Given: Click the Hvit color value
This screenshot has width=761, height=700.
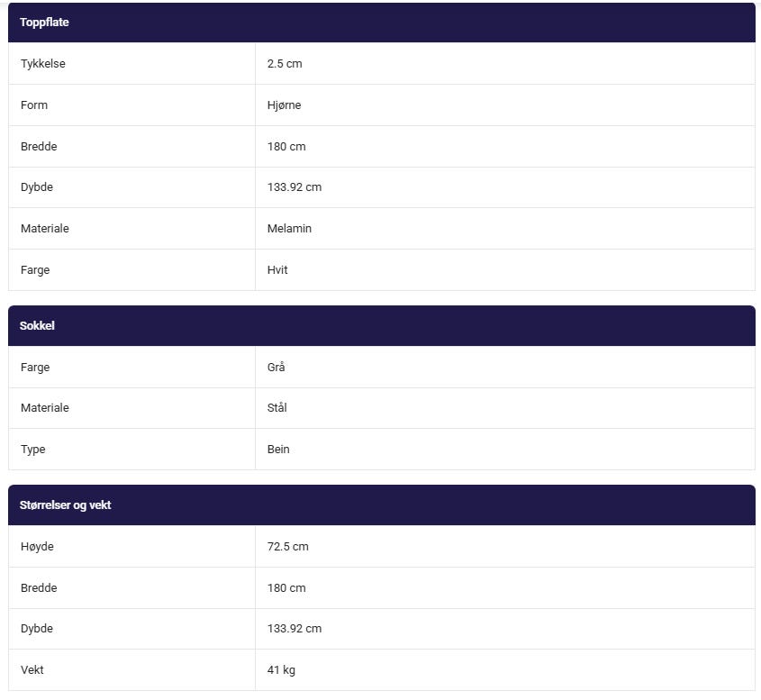Looking at the screenshot, I should click(x=277, y=270).
